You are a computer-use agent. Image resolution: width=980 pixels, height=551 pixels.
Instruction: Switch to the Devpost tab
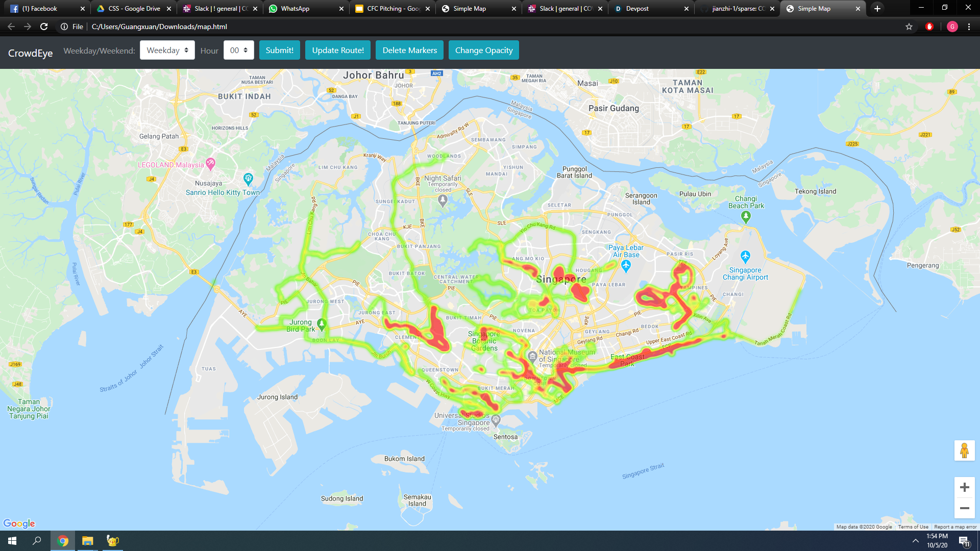pyautogui.click(x=637, y=9)
